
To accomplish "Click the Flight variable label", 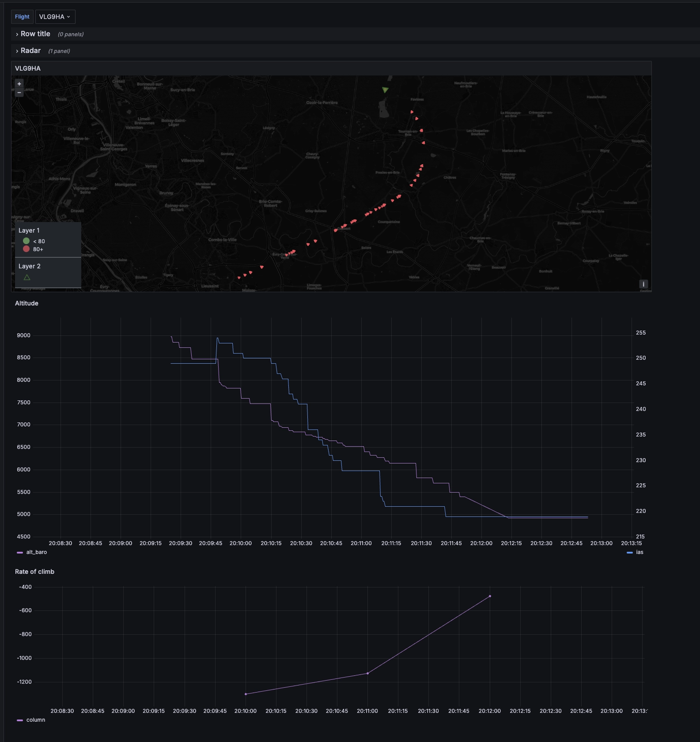I will pyautogui.click(x=22, y=17).
